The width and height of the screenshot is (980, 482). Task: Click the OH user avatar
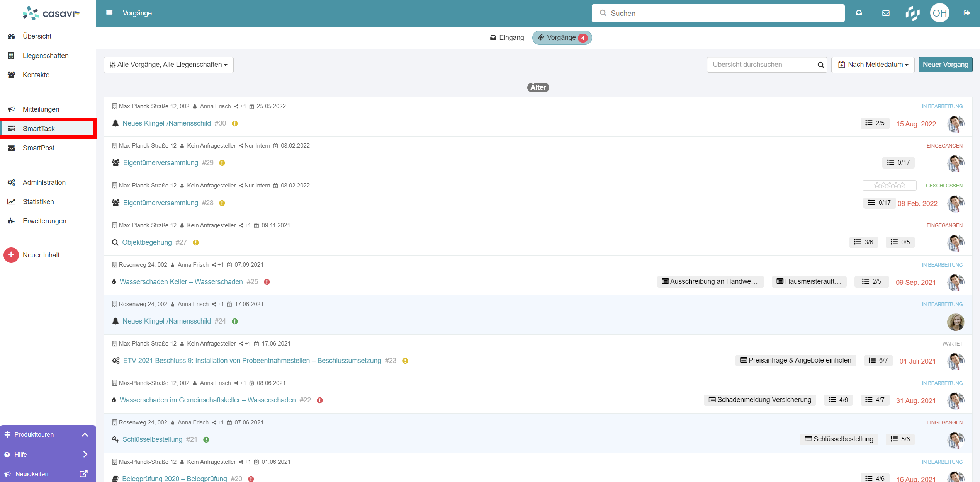point(939,13)
